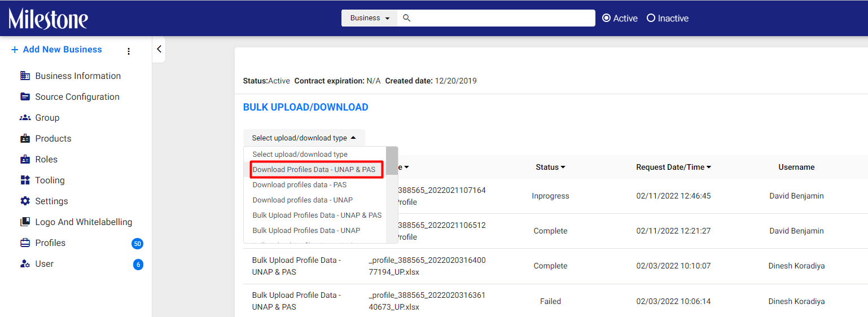Viewport: 868px width, 317px height.
Task: Click the BULK UPLOAD/DOWNLOAD heading
Action: (x=305, y=107)
